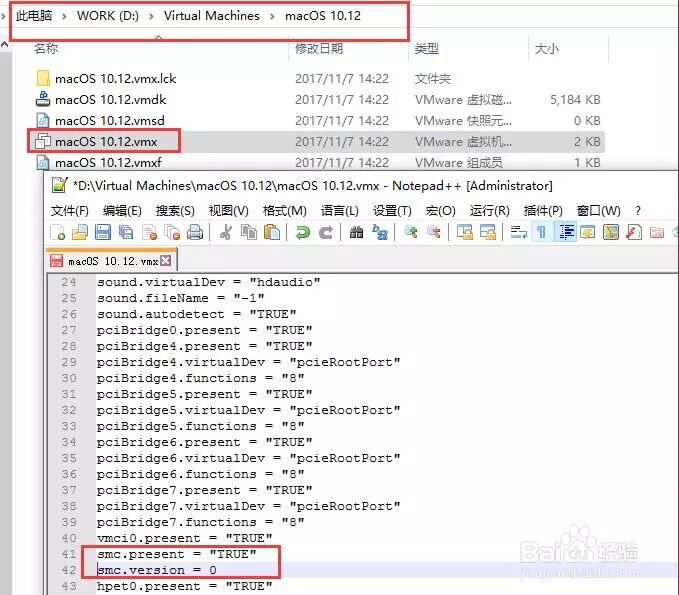Sort Explorer files by 修改日期 column
Screen dimensions: 679x595
[x=319, y=49]
